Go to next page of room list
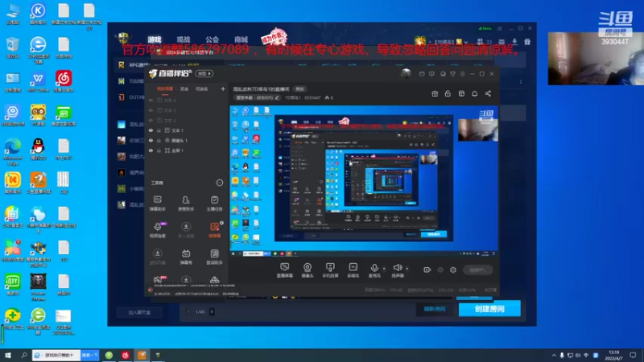 coord(212,312)
